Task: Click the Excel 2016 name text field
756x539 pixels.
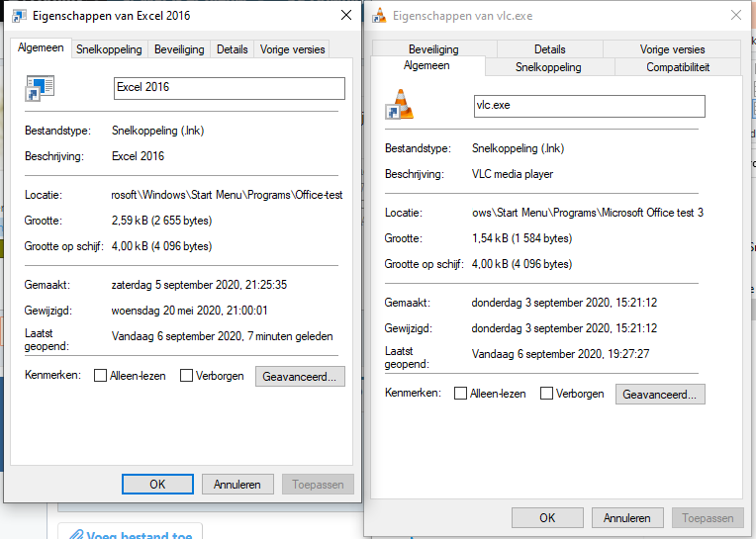Action: coord(230,88)
